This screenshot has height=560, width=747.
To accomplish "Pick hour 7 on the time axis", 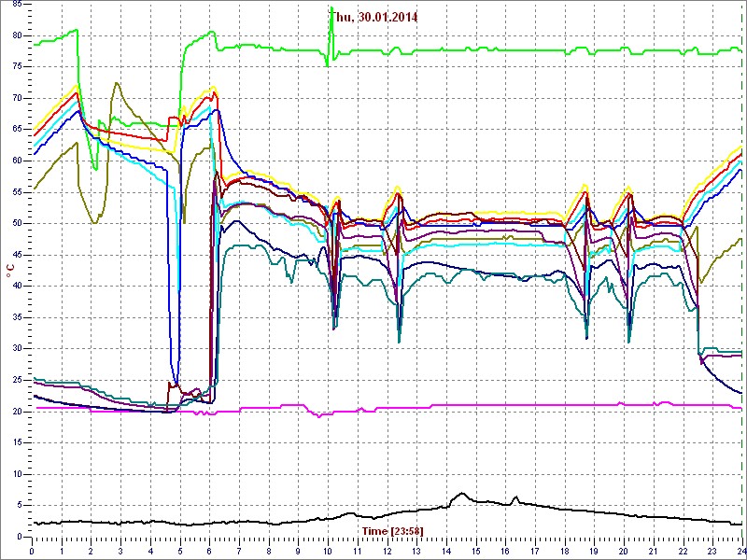I will [239, 551].
